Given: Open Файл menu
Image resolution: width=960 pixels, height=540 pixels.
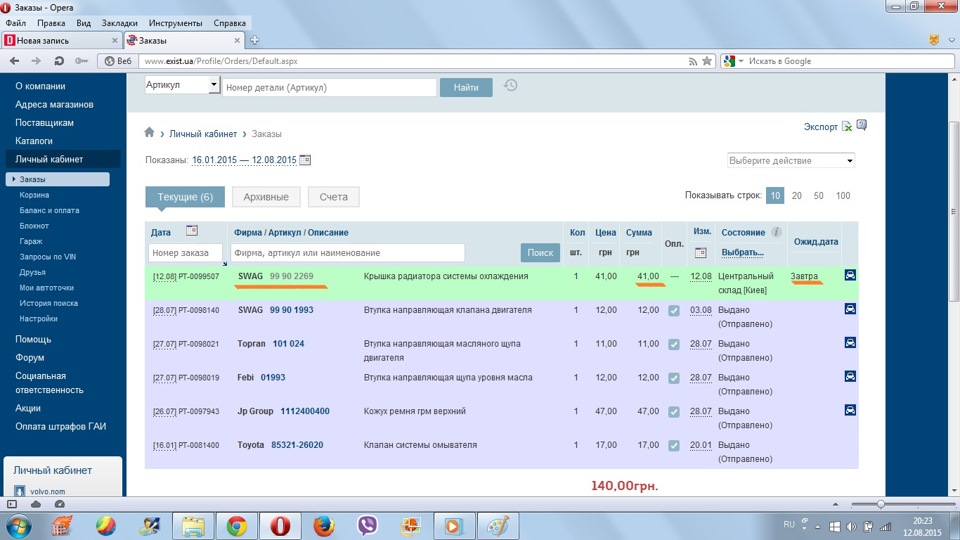Looking at the screenshot, I should tap(16, 23).
